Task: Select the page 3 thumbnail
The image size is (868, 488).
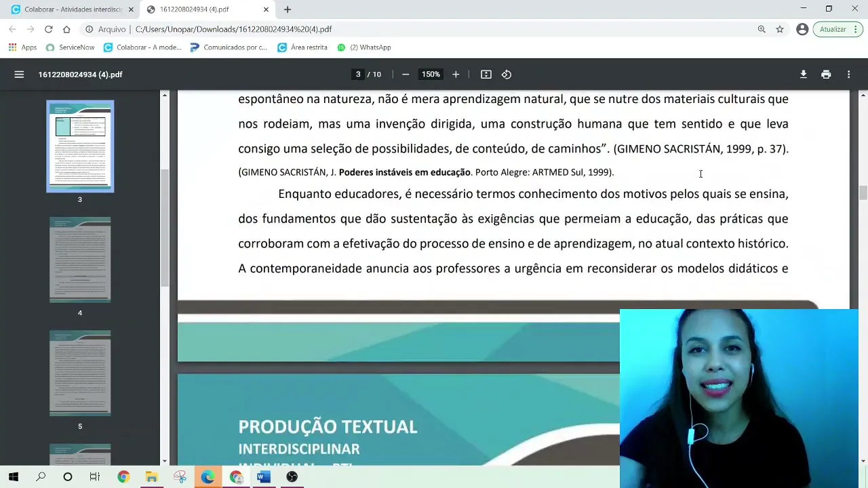Action: [80, 146]
